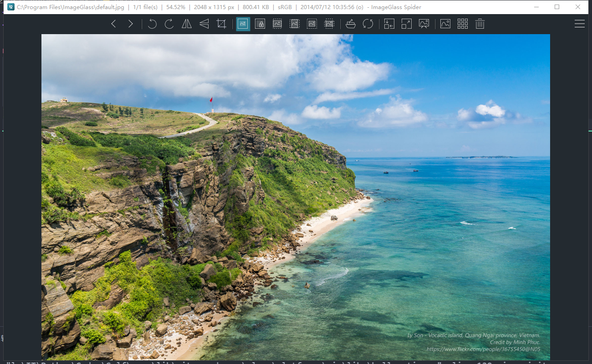Select Scale to height zoom mode
This screenshot has width=592, height=364.
coord(295,24)
